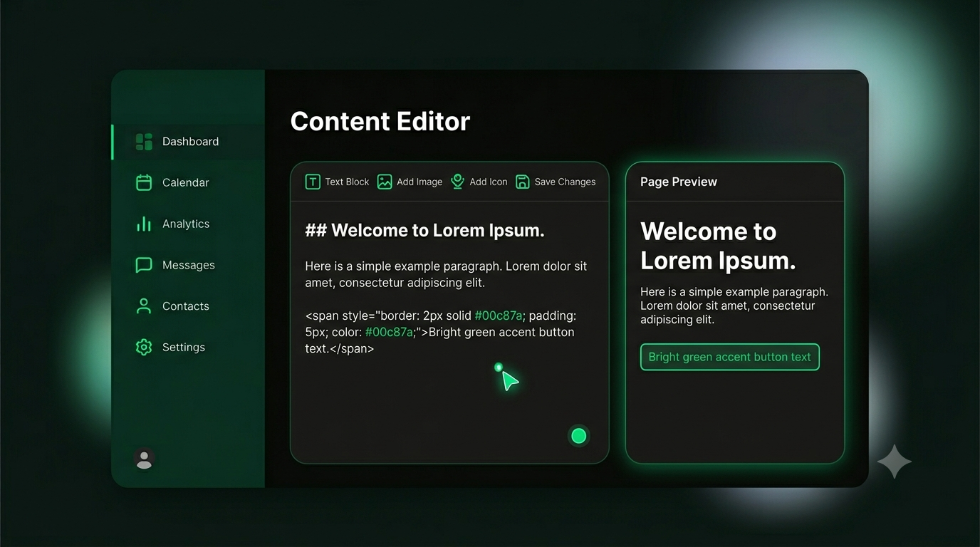The width and height of the screenshot is (980, 547).
Task: Click the editor paragraph starting 'Here is a simple'
Action: tap(447, 274)
